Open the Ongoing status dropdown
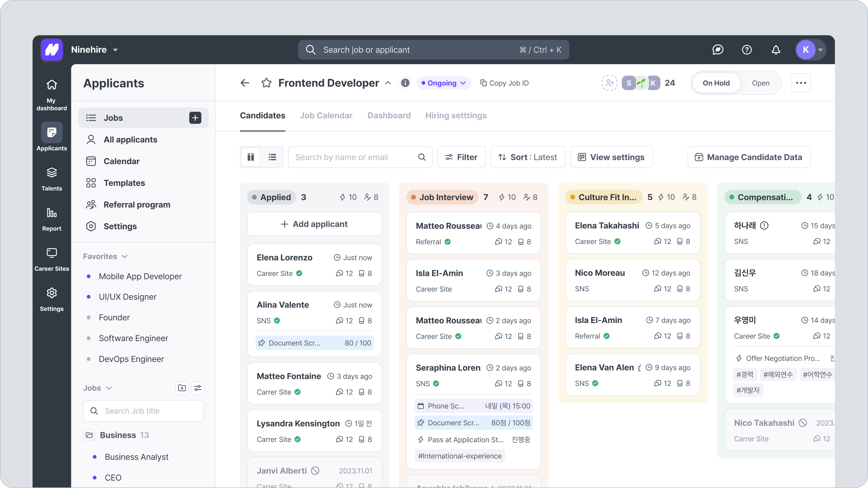868x488 pixels. [x=443, y=83]
